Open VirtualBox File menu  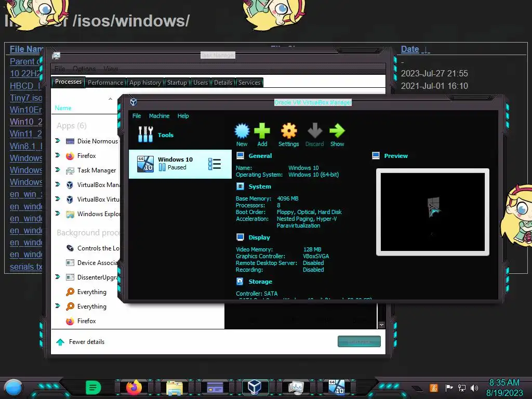click(x=137, y=116)
